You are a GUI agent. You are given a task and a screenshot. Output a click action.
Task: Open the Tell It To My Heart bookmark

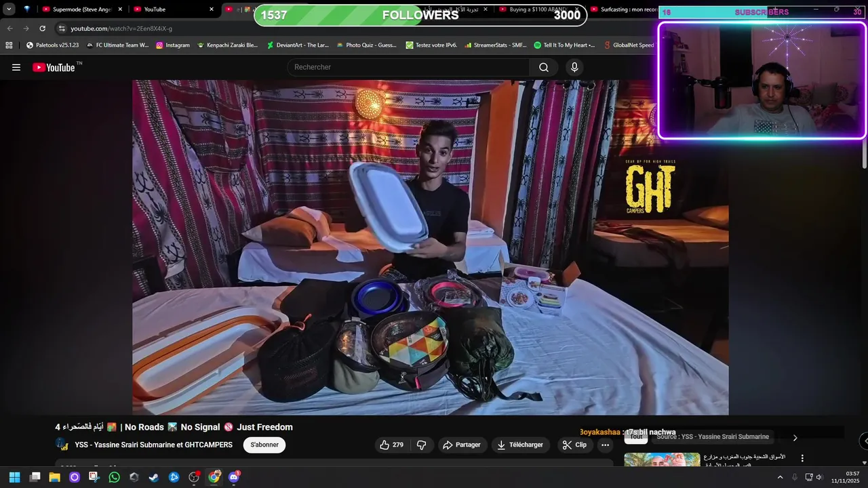[x=564, y=45]
